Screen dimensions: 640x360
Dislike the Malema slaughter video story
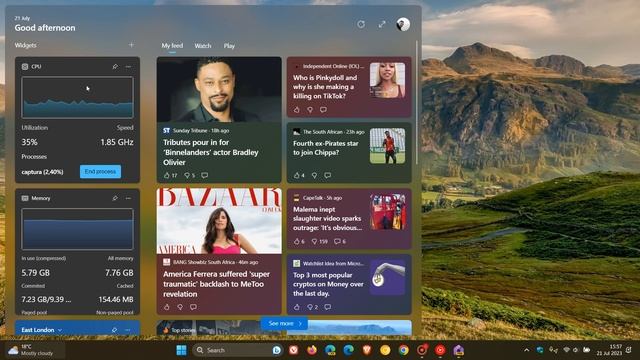314,242
